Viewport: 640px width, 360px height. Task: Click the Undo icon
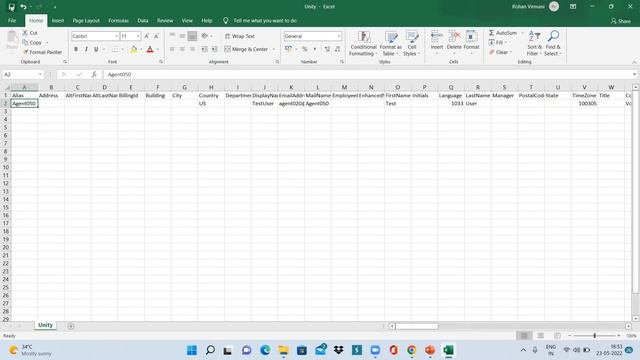coord(23,7)
